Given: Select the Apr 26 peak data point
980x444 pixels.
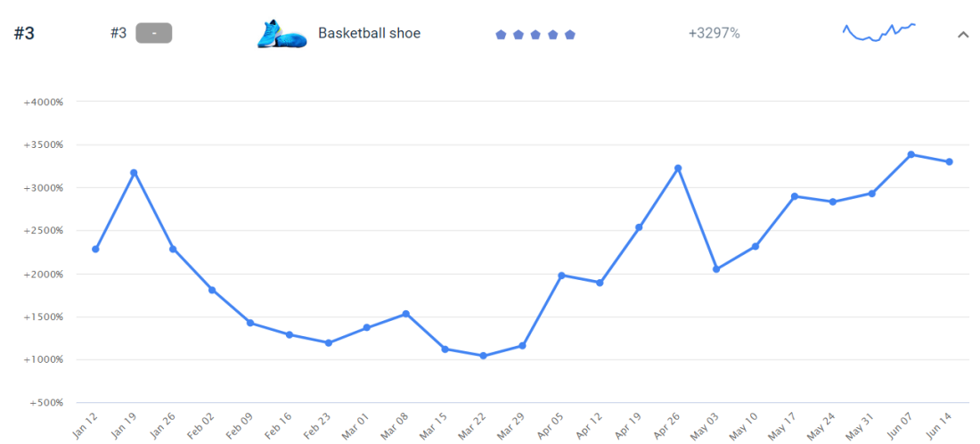Looking at the screenshot, I should click(x=678, y=168).
